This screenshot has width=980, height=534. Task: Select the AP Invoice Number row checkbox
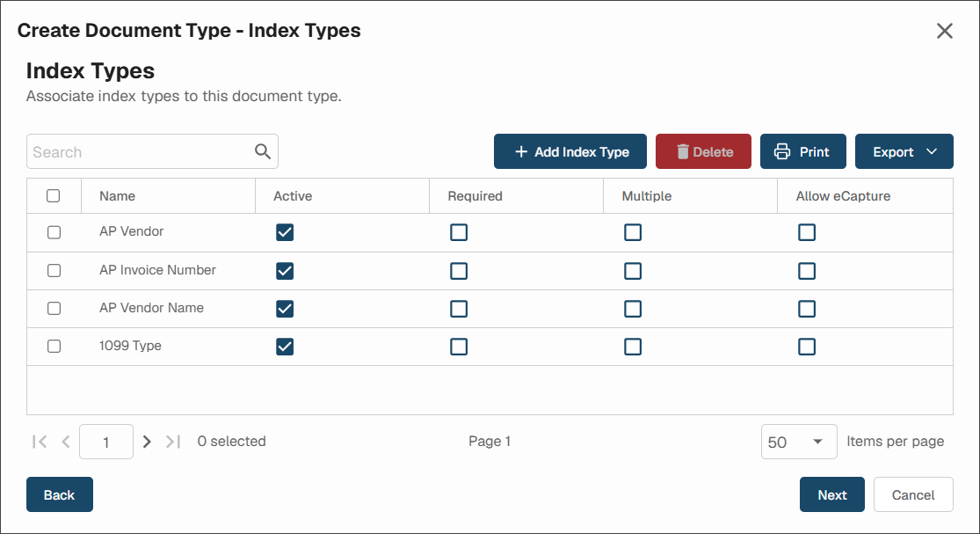point(54,270)
